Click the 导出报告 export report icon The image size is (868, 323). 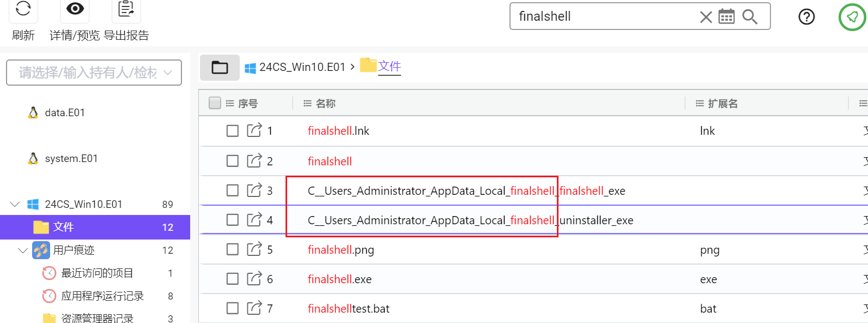[x=126, y=9]
